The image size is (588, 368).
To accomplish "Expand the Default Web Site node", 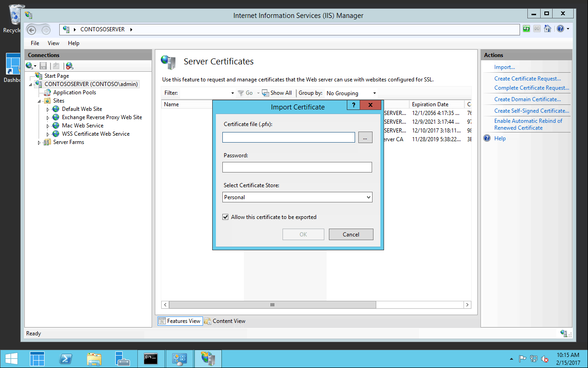I will pos(48,109).
